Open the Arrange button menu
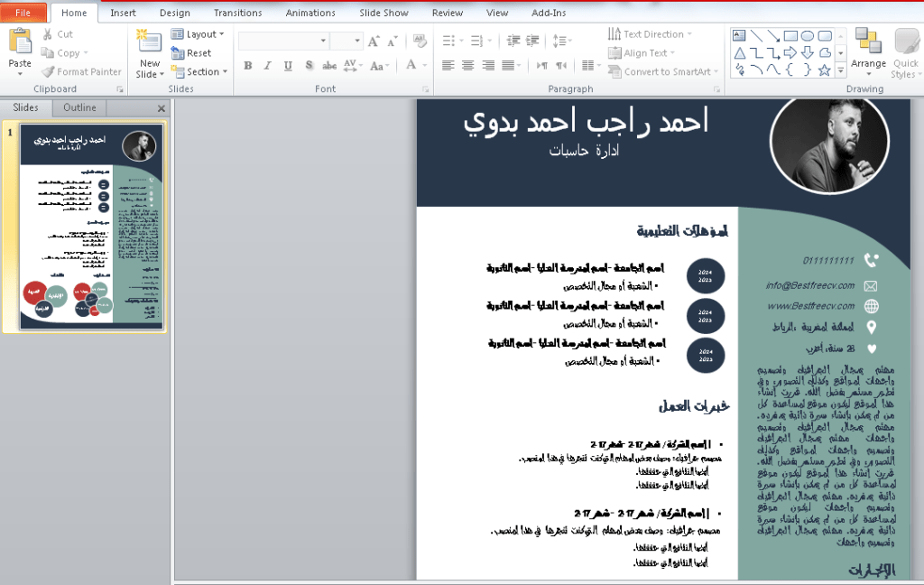924x585 pixels. click(x=868, y=50)
